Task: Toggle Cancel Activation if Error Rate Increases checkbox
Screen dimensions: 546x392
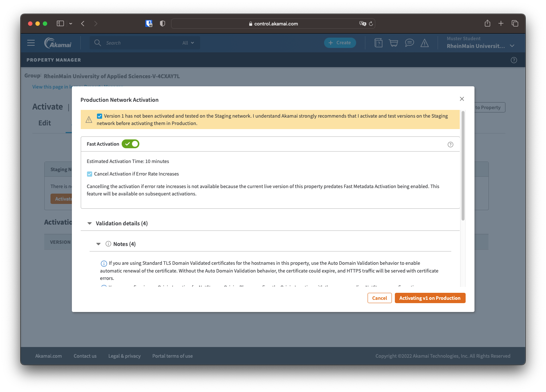Action: coord(90,174)
